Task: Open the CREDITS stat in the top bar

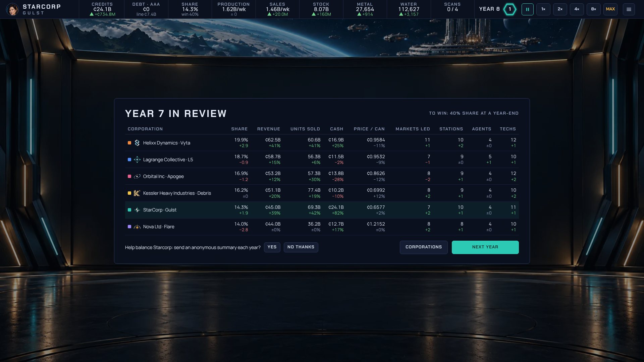Action: click(102, 9)
